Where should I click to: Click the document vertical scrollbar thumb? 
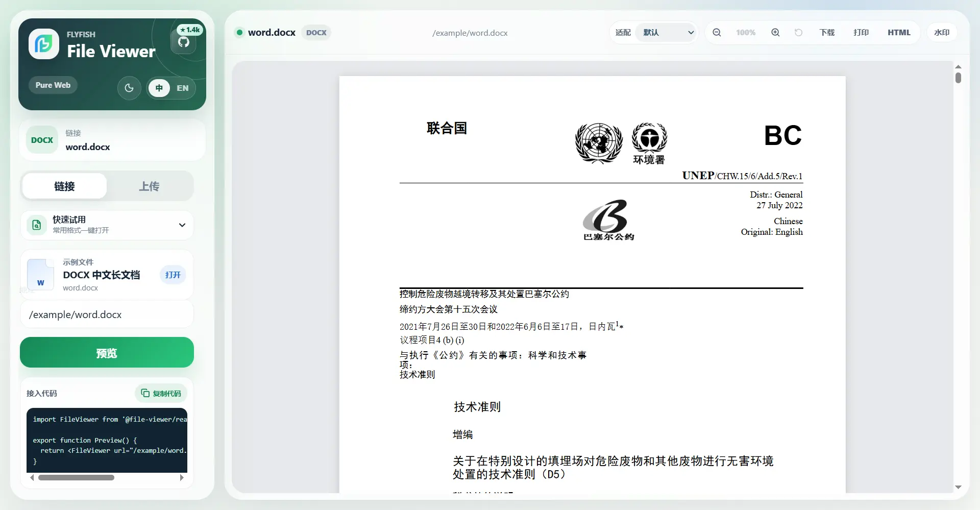point(958,78)
